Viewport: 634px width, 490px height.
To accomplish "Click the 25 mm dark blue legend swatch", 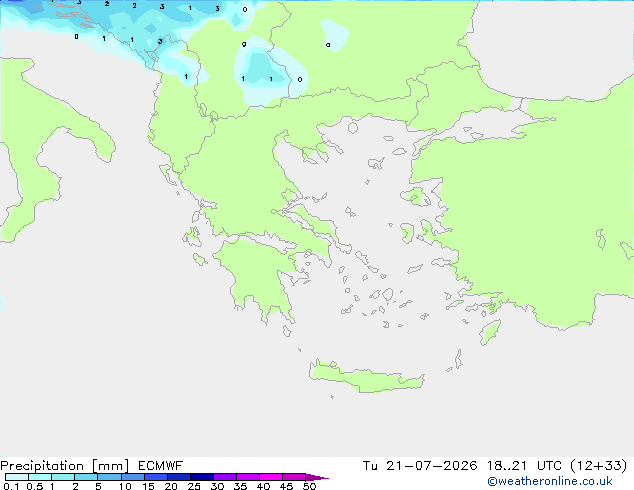I will pyautogui.click(x=201, y=477).
